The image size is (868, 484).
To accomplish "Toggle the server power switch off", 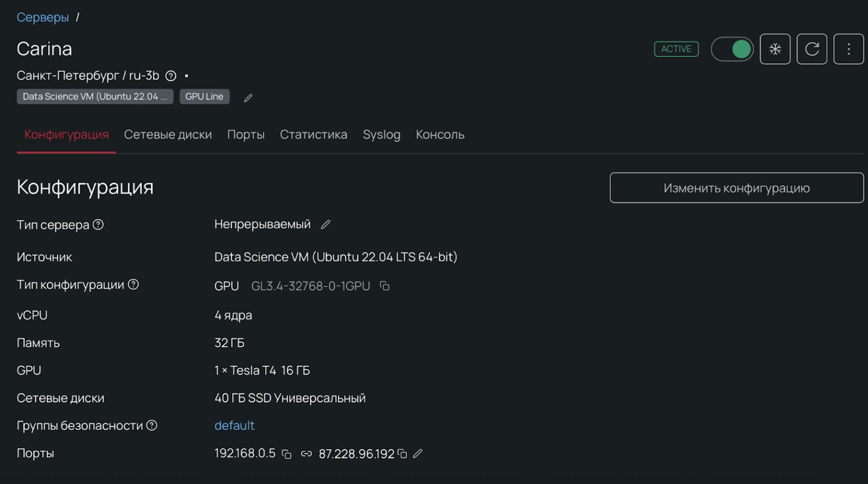I will tap(732, 49).
